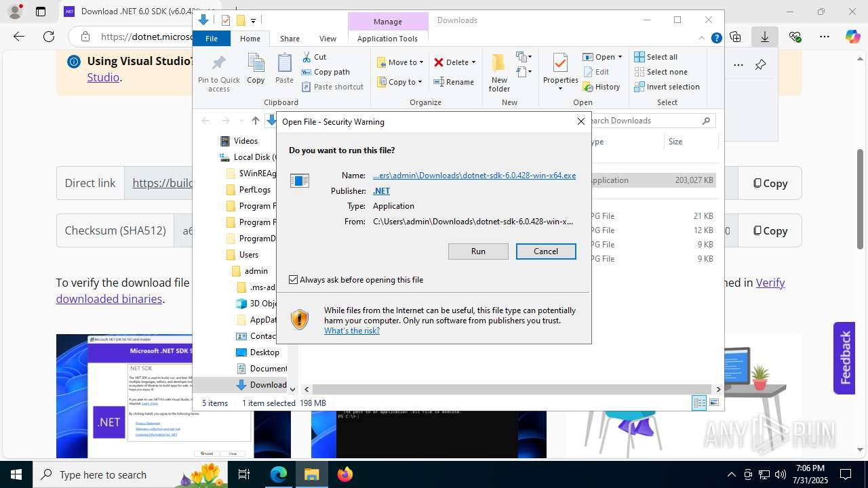Open Firefox from the taskbar
868x488 pixels.
pos(345,474)
